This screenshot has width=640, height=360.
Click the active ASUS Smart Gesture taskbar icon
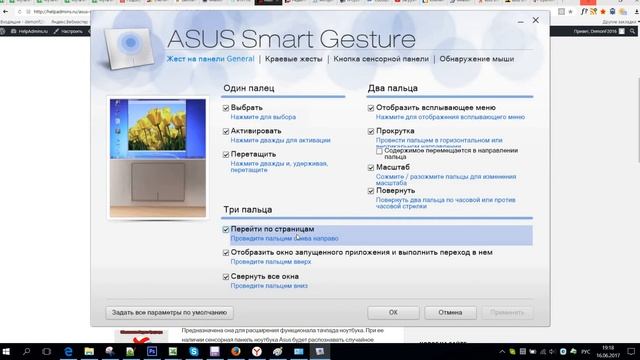[x=320, y=351]
